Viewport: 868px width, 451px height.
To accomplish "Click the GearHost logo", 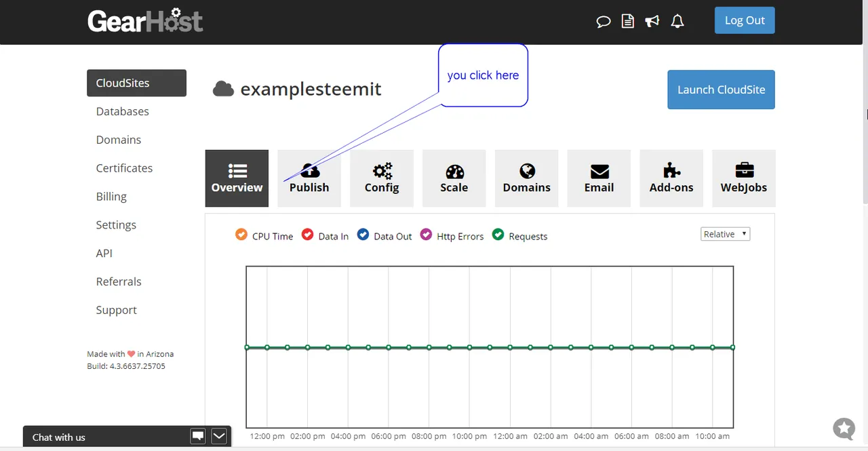I will [x=145, y=20].
